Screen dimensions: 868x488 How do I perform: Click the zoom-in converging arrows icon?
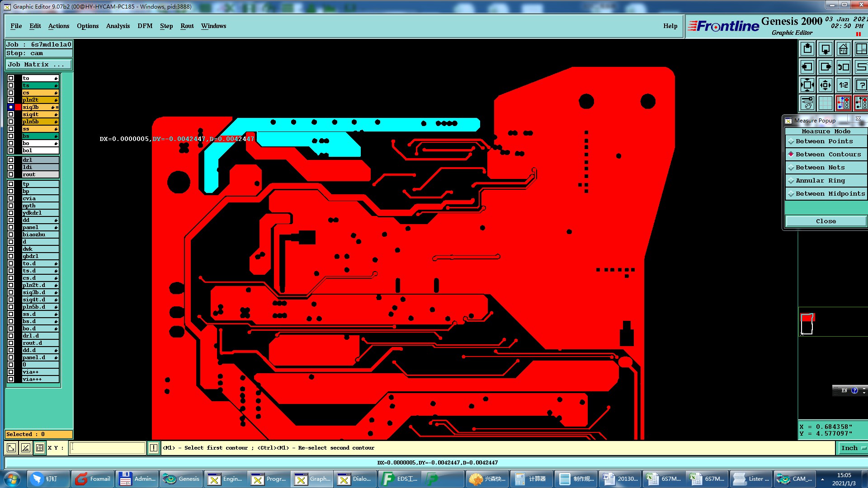coord(826,85)
